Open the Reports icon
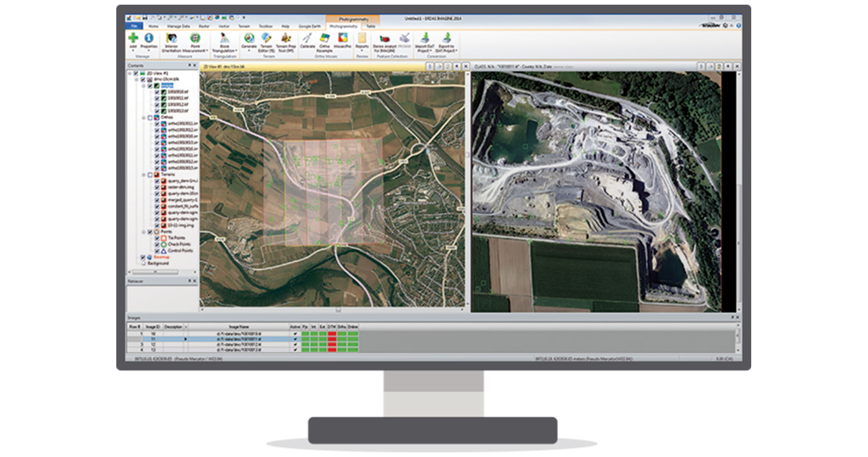The image size is (868, 457). (362, 38)
